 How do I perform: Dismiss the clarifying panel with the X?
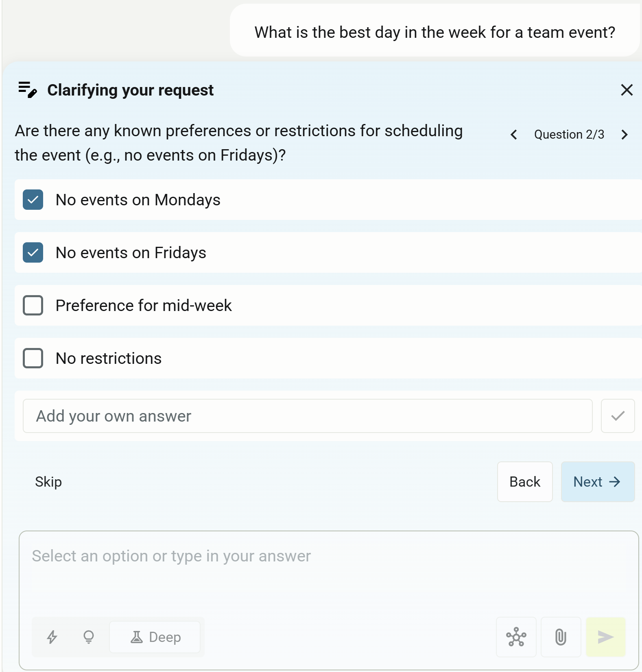627,91
